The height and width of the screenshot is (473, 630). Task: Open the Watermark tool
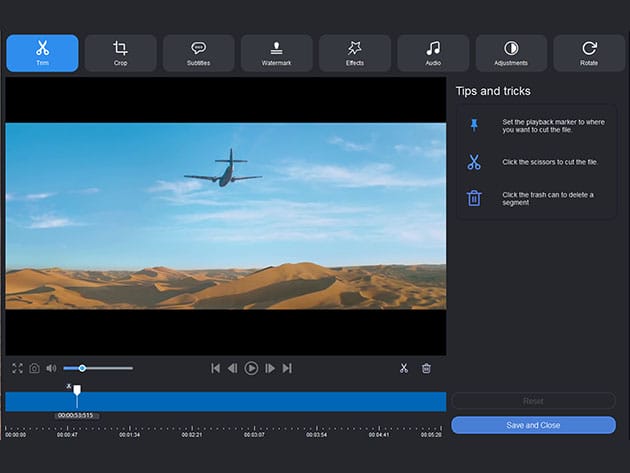(276, 53)
